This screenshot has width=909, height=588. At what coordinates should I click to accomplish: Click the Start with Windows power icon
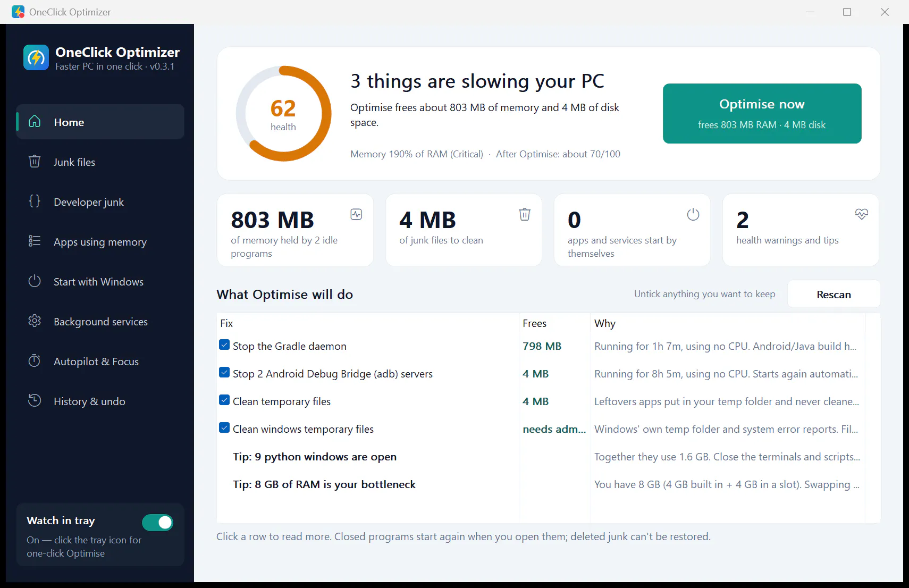tap(35, 281)
